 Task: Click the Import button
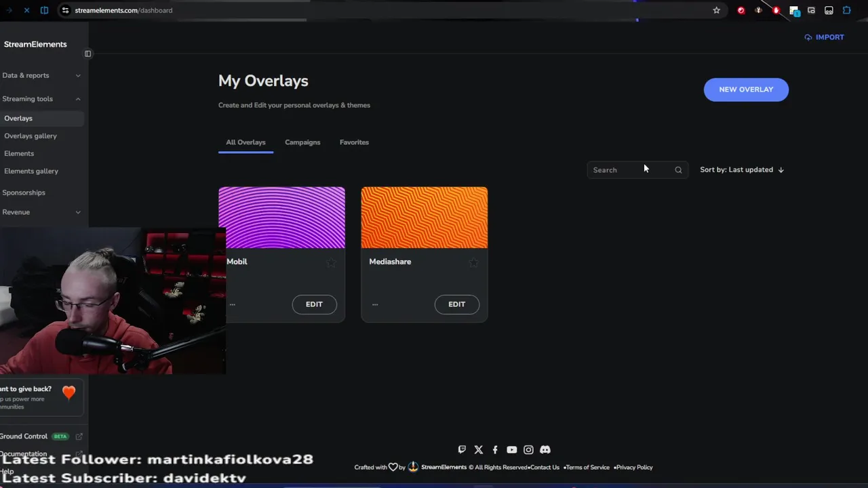(824, 37)
